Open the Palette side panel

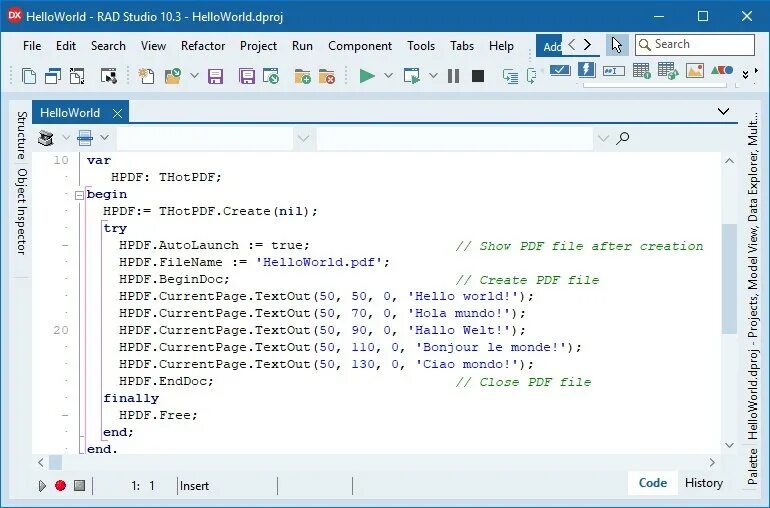point(752,466)
